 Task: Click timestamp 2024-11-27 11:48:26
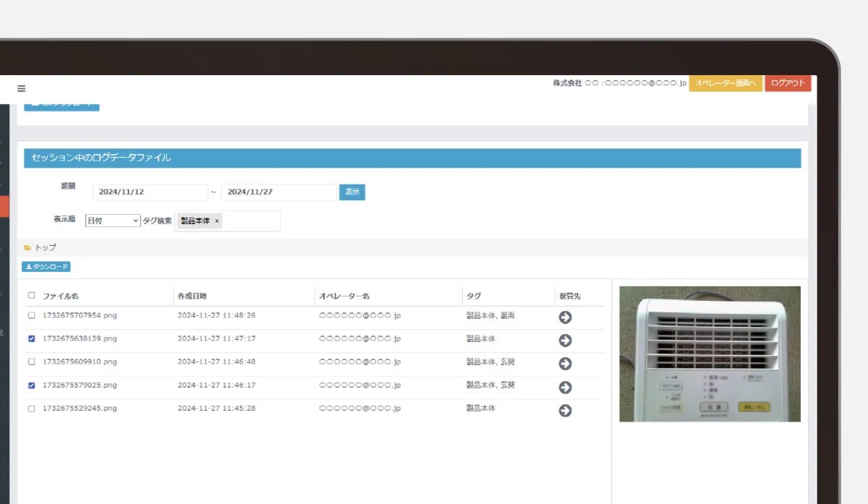pyautogui.click(x=216, y=315)
